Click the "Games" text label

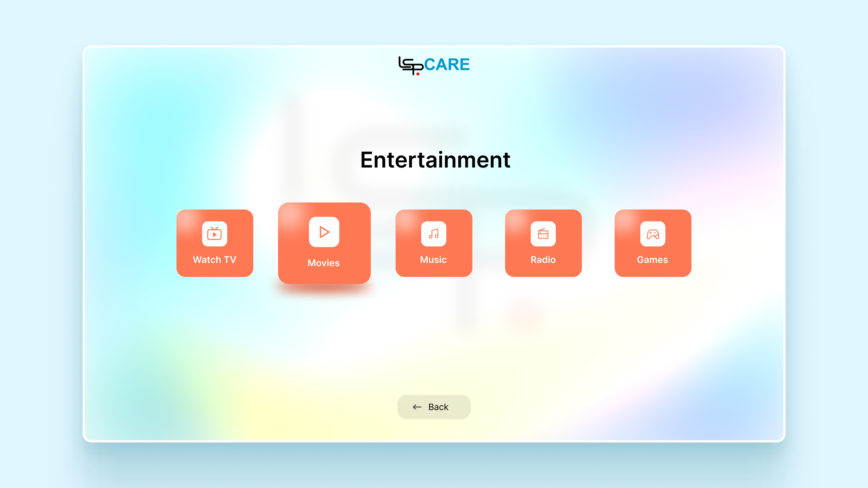point(652,260)
